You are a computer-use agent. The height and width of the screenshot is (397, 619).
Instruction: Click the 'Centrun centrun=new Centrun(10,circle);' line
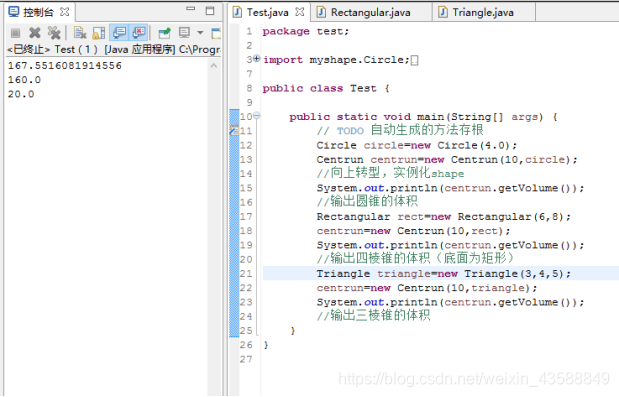447,160
